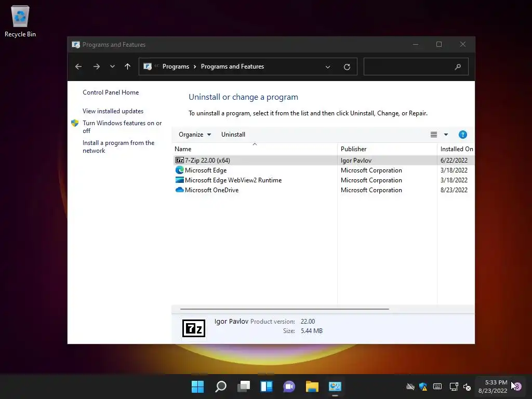
Task: Open Chat app on the taskbar
Action: [x=289, y=387]
